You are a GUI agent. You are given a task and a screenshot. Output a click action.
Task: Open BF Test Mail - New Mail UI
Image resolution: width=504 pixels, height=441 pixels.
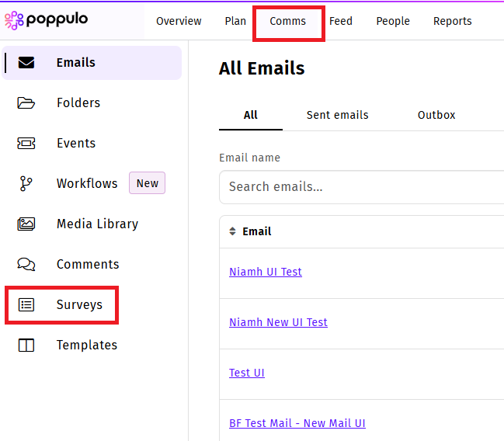click(297, 423)
